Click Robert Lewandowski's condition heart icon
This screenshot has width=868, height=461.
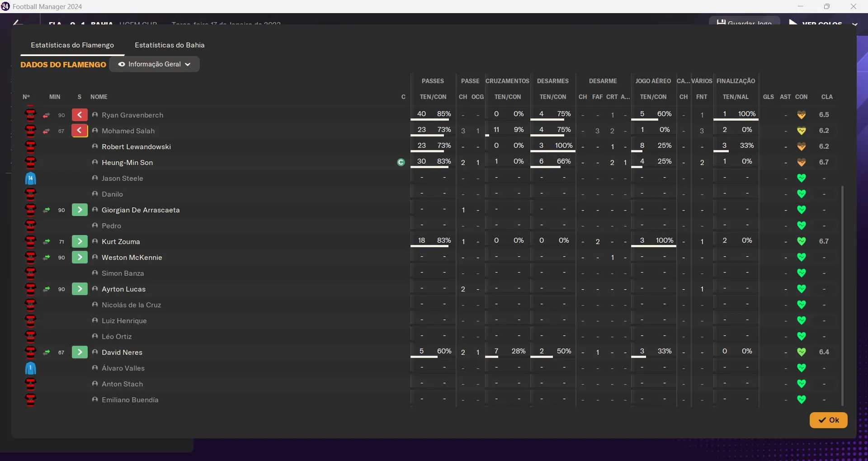point(802,146)
